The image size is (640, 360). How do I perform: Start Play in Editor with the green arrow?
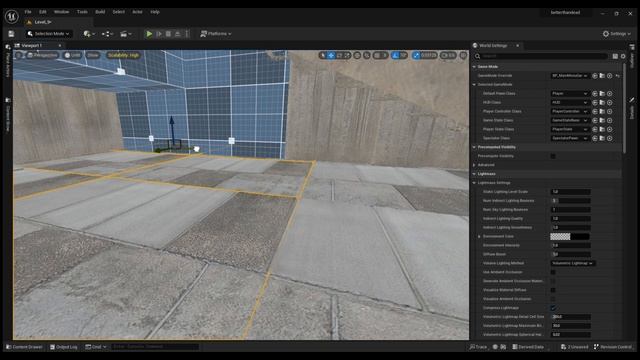point(149,34)
